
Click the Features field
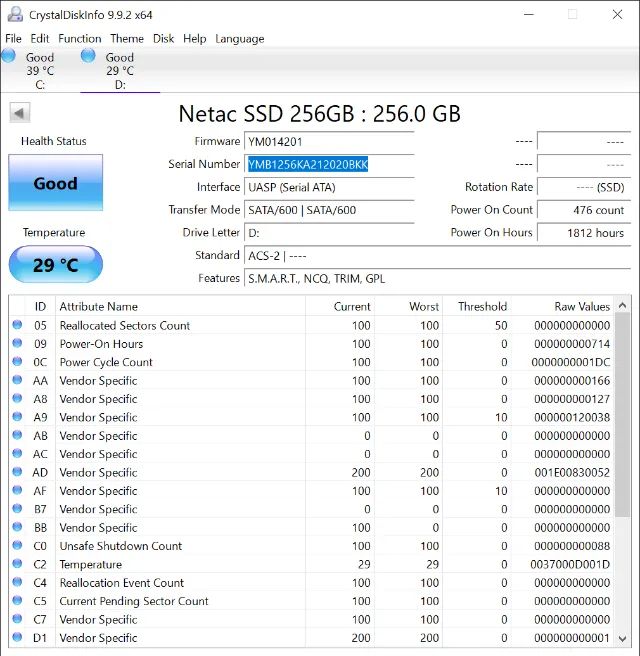point(438,278)
